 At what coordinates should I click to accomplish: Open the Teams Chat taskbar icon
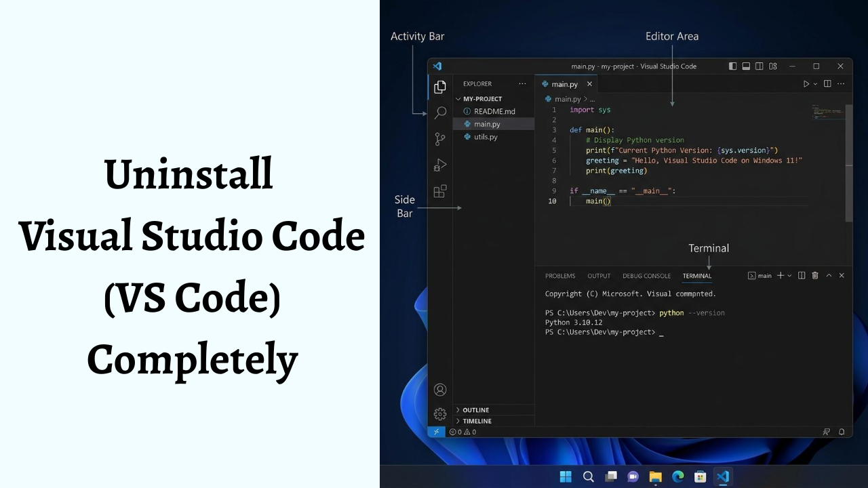633,476
